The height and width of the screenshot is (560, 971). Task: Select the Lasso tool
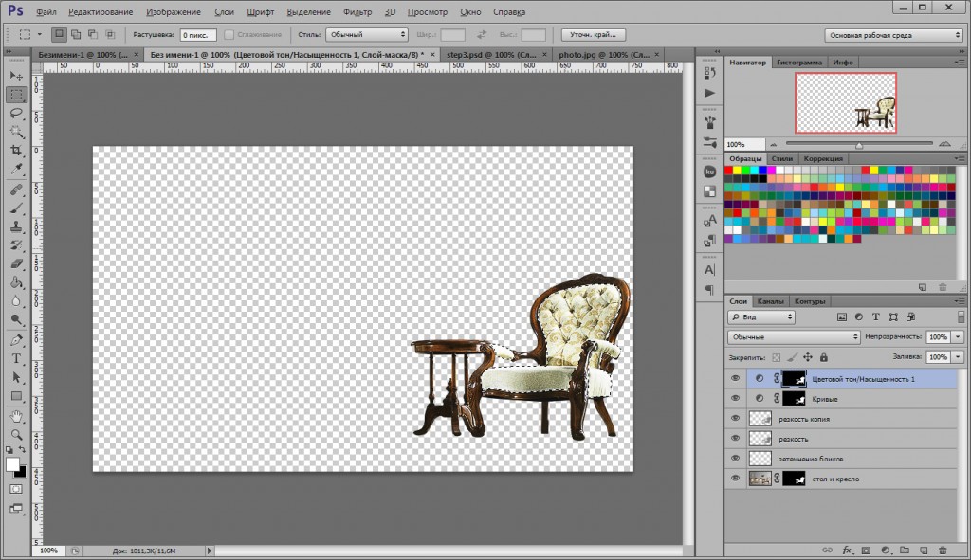[16, 114]
